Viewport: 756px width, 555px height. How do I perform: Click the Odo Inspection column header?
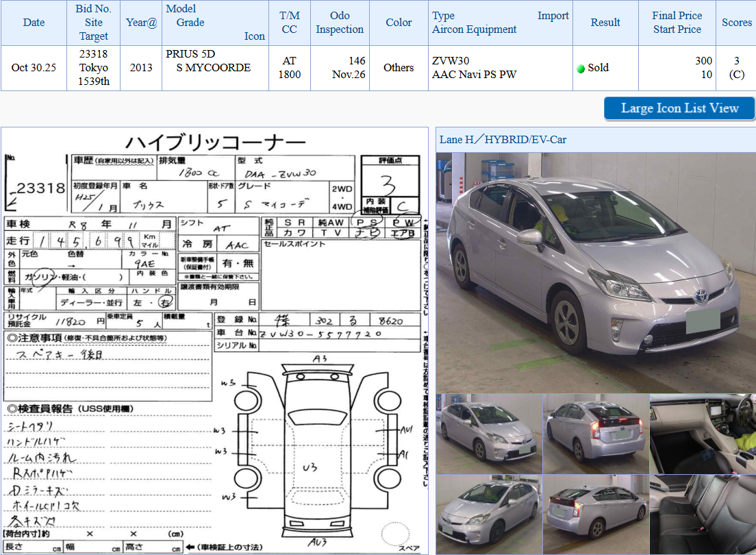340,23
